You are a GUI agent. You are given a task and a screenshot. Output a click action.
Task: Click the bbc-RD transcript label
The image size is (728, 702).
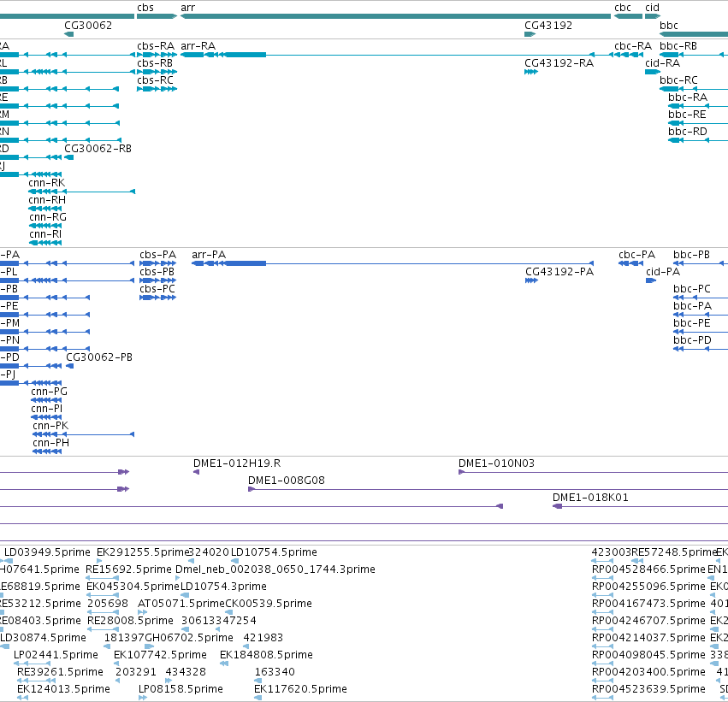688,132
